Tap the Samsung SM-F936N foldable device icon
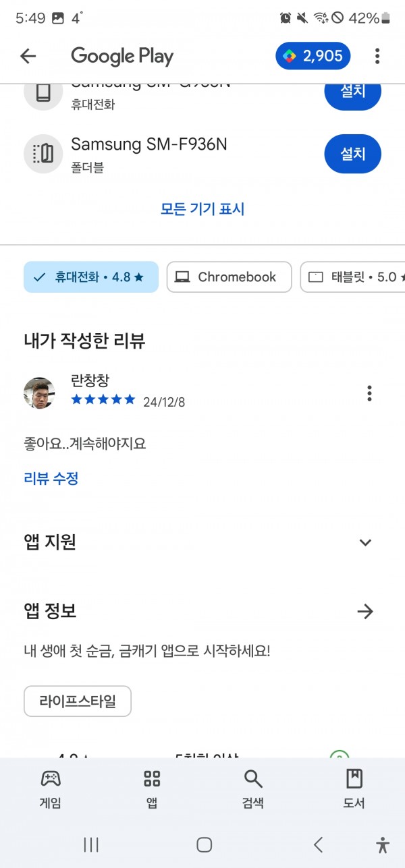405x868 pixels. [43, 154]
